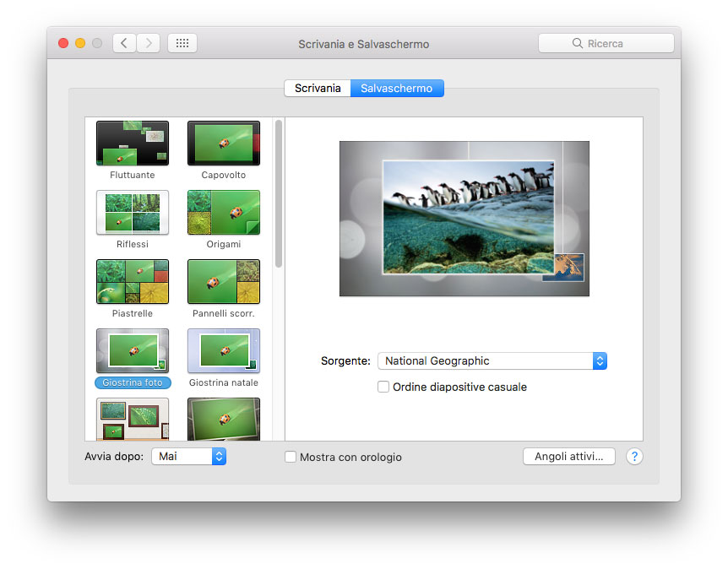Viewport: 728px width, 569px height.
Task: Click the Giostrina foto screensaver thumbnail
Action: tap(133, 350)
